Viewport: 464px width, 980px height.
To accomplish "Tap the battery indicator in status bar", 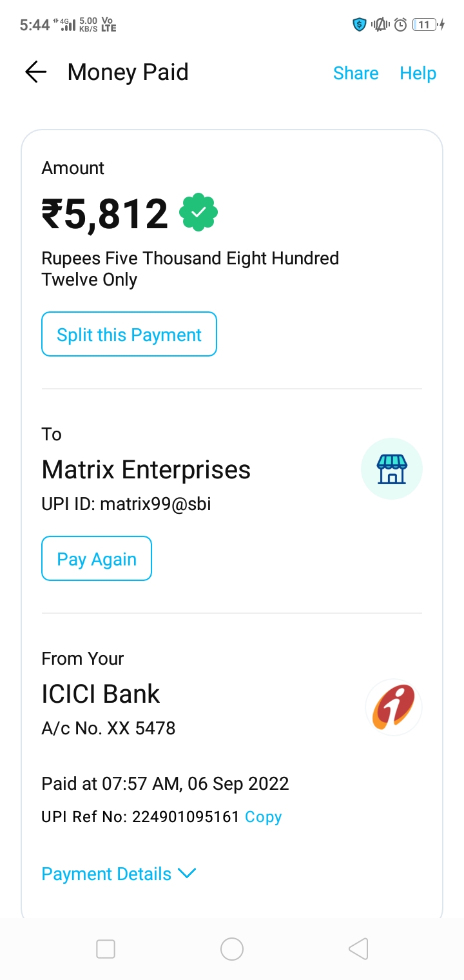I will 425,25.
